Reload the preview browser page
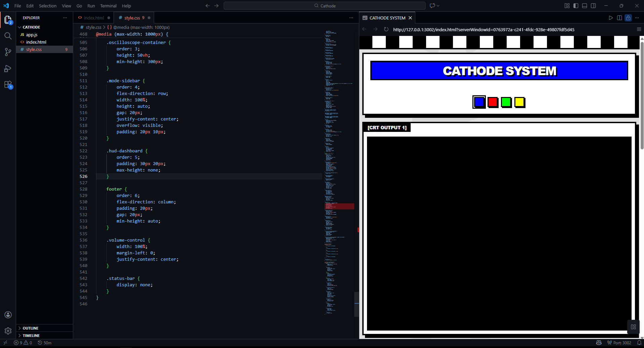The height and width of the screenshot is (348, 644). pyautogui.click(x=386, y=30)
